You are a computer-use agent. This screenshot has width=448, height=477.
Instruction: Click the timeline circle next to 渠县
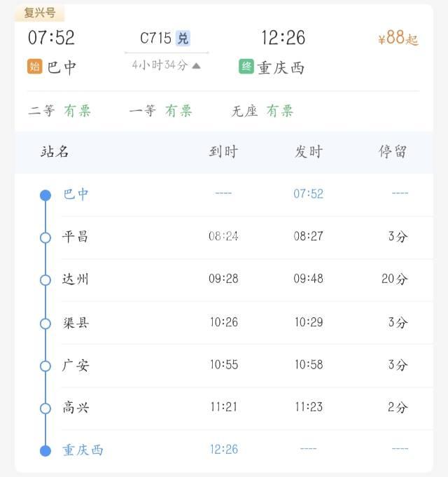[x=45, y=324]
